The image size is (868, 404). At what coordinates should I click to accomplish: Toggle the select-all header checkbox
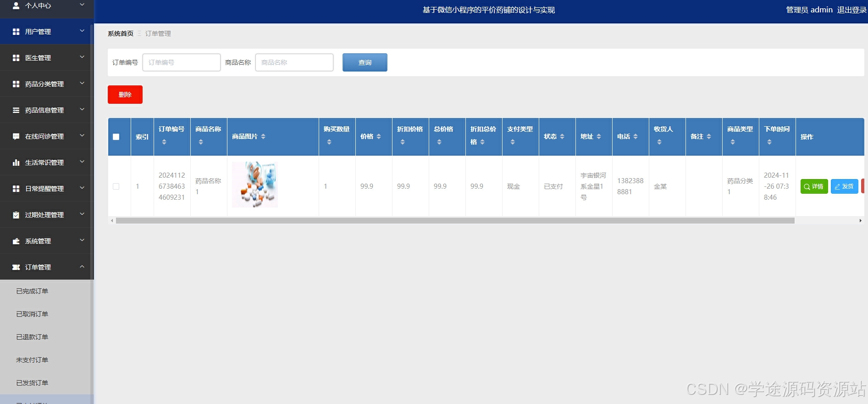pyautogui.click(x=116, y=137)
